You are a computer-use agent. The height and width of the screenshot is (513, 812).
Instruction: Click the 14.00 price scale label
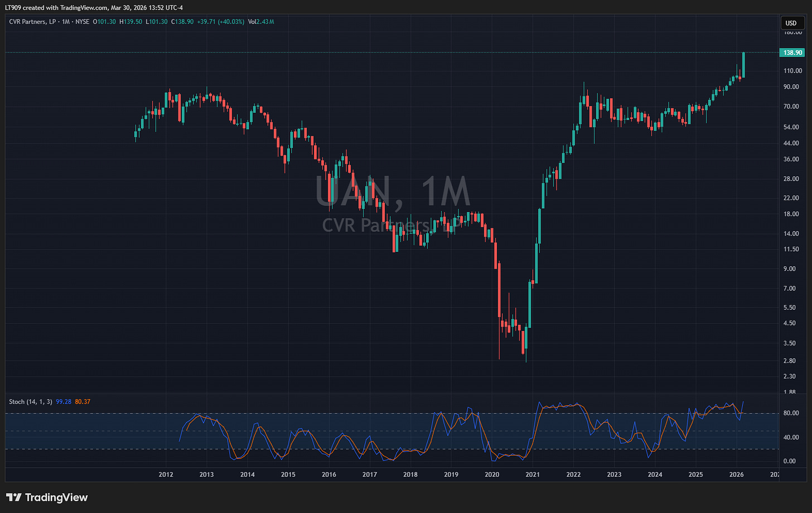point(791,233)
